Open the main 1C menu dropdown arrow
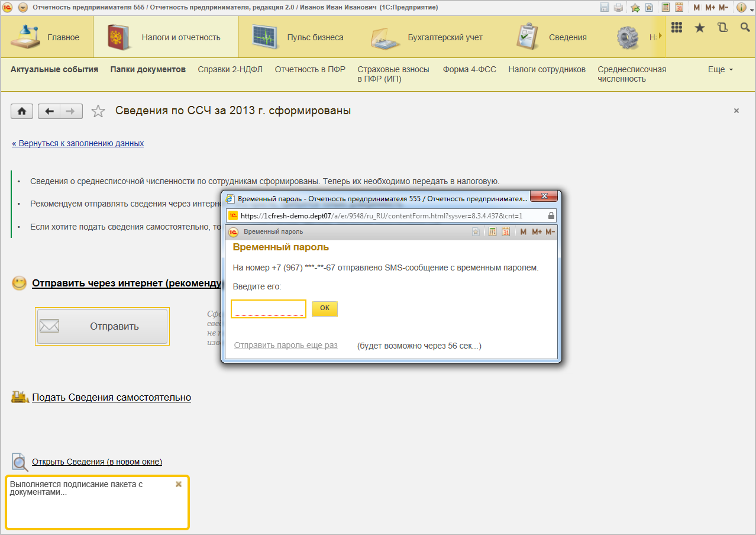The height and width of the screenshot is (535, 756). click(x=22, y=8)
